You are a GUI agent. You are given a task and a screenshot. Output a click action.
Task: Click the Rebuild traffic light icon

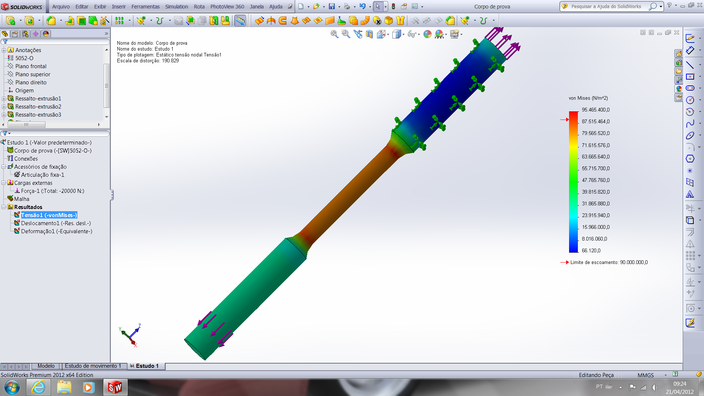(393, 6)
